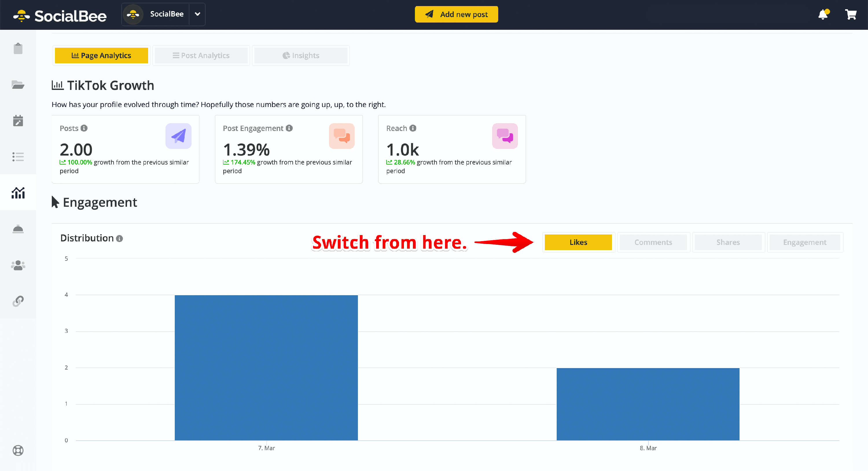Click the SocialBee workspace avatar

pyautogui.click(x=133, y=14)
